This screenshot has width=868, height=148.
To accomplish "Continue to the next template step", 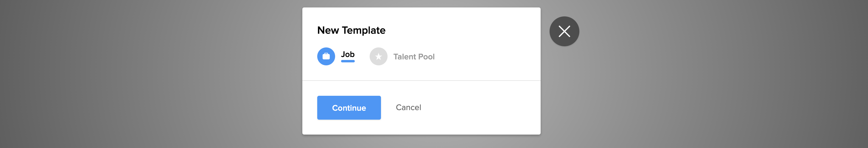I will coord(349,108).
